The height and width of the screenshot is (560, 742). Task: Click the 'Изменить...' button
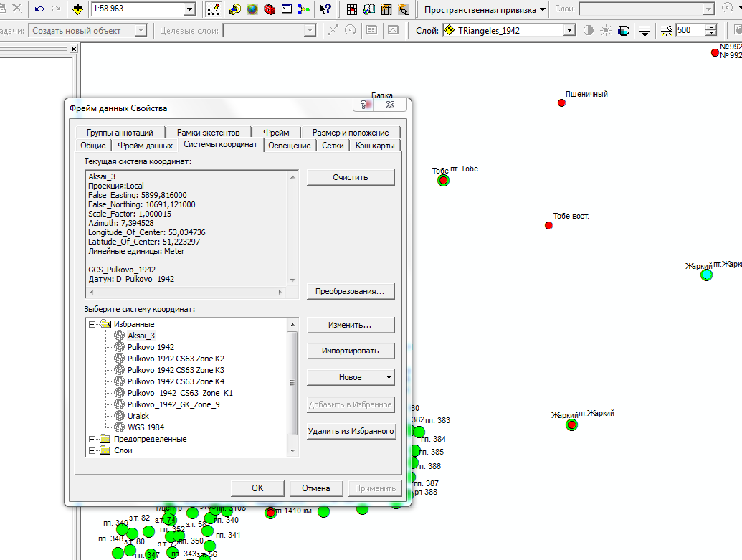(351, 325)
